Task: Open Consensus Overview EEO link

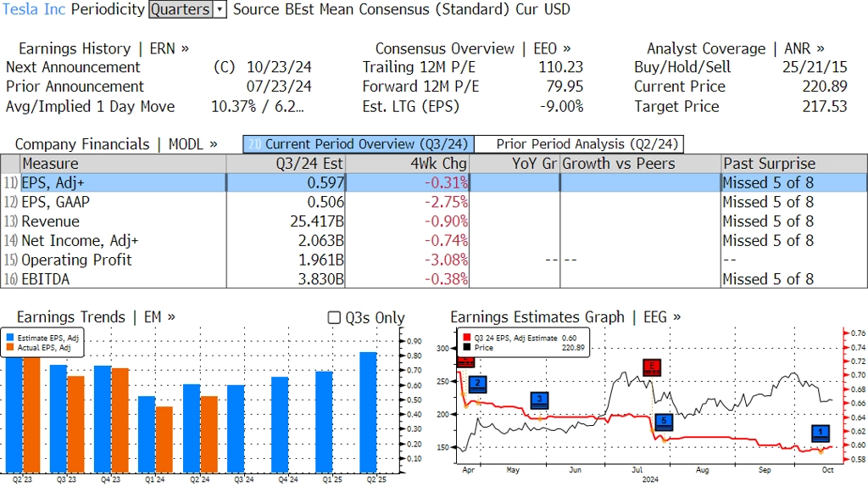Action: (x=473, y=48)
